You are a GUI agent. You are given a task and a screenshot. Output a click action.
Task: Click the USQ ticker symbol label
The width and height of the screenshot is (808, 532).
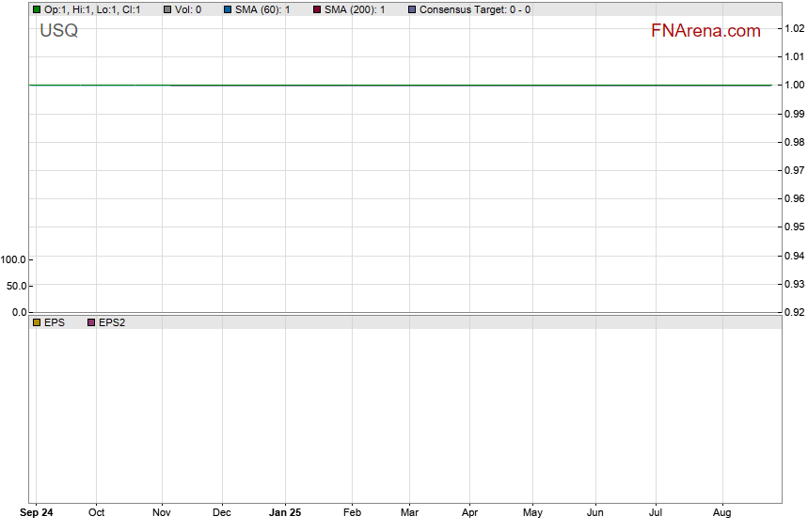pos(58,31)
